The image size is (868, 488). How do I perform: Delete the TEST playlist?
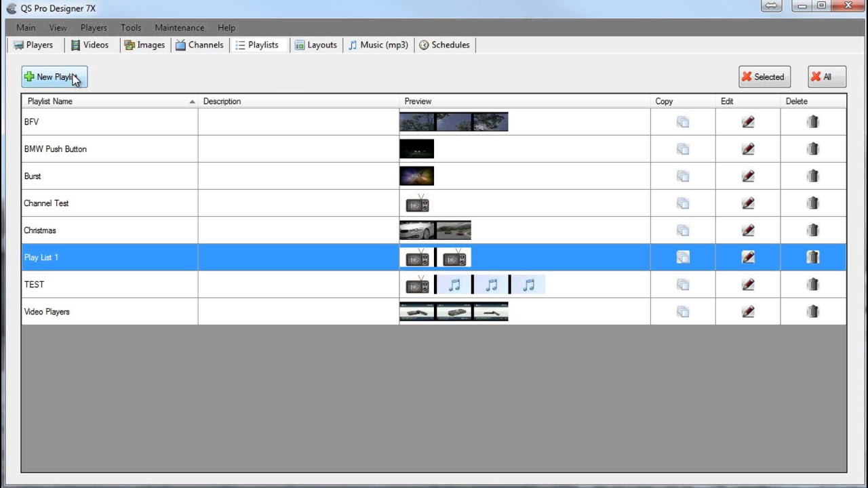click(x=813, y=285)
